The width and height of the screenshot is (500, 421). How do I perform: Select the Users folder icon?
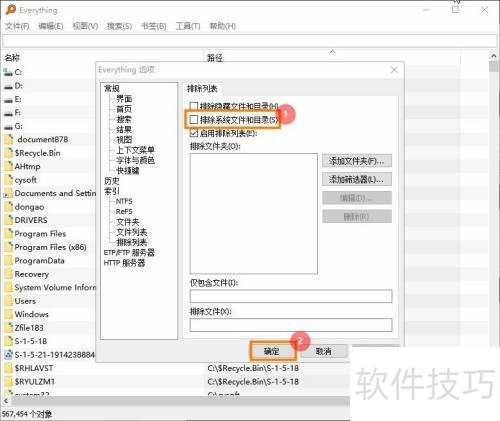[x=9, y=301]
